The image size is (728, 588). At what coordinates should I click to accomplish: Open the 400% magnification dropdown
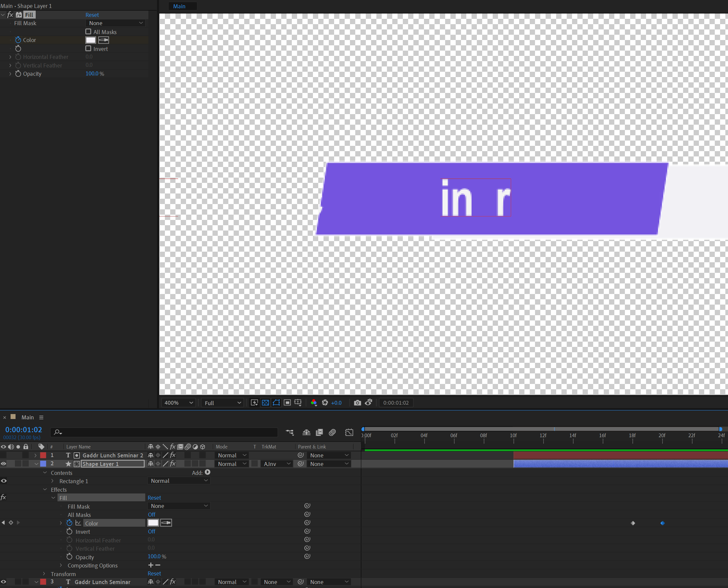click(x=178, y=403)
